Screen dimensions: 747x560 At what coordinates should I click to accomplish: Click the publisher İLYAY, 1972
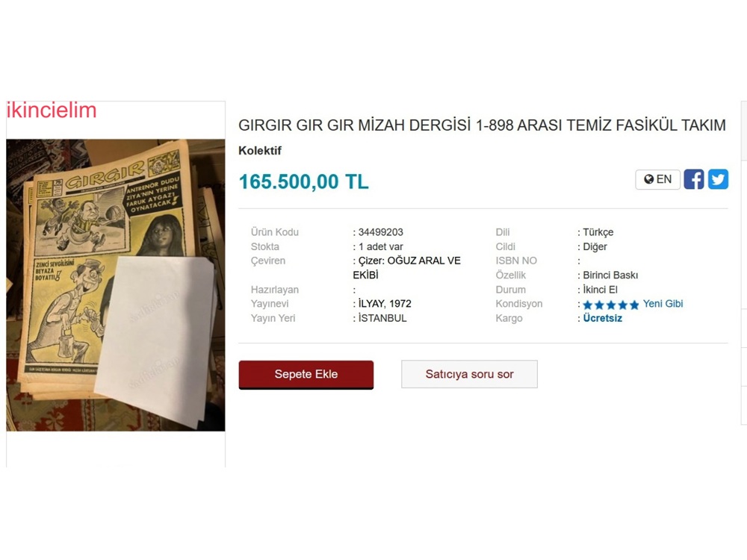(385, 304)
